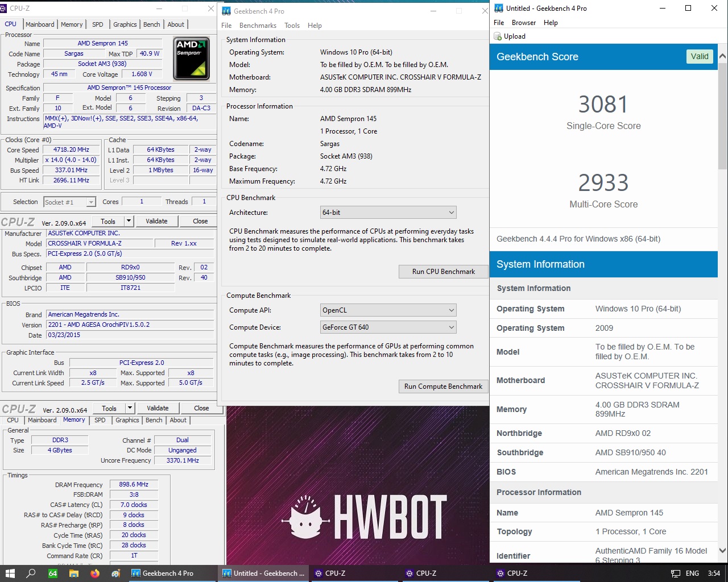
Task: Open the Windows Start menu
Action: (x=10, y=573)
